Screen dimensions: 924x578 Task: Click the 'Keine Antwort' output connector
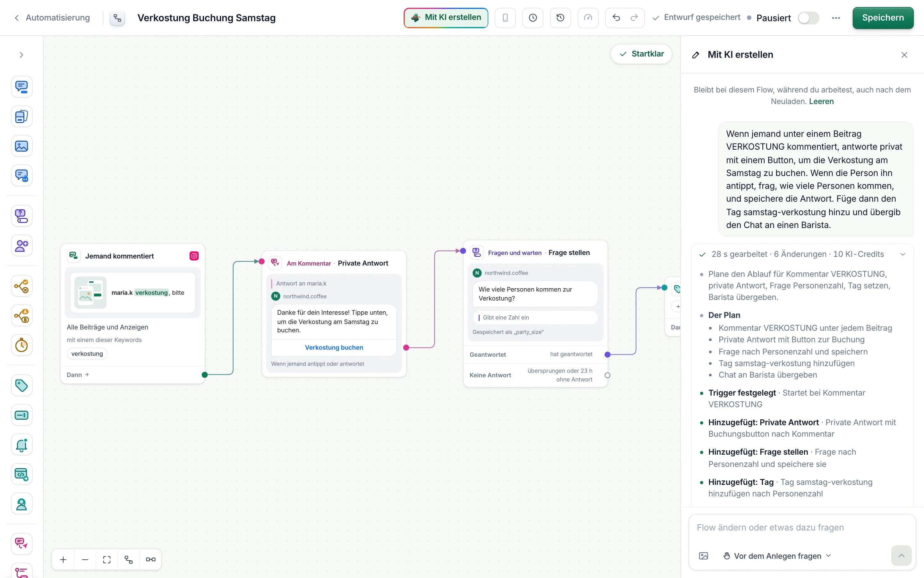607,375
